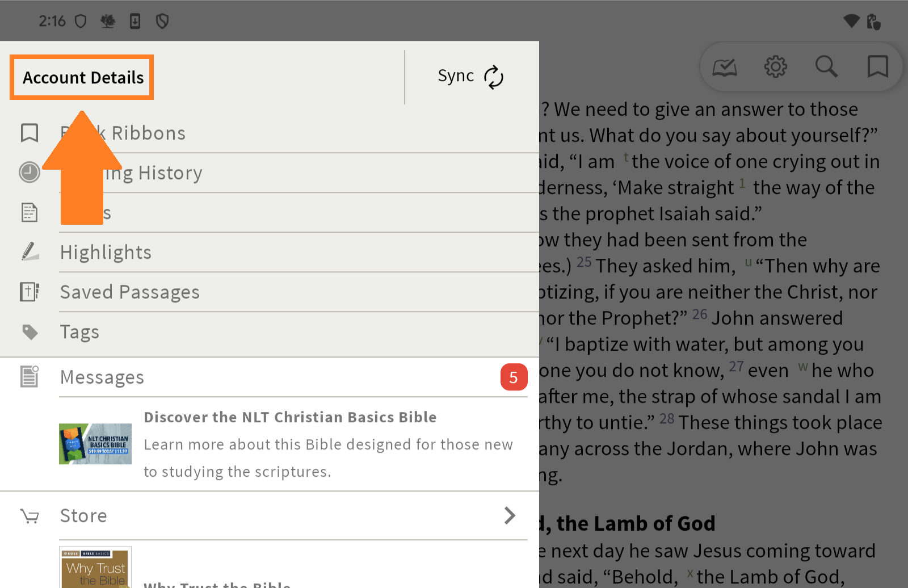Click the Book Ribbons bookmark icon

pos(30,133)
